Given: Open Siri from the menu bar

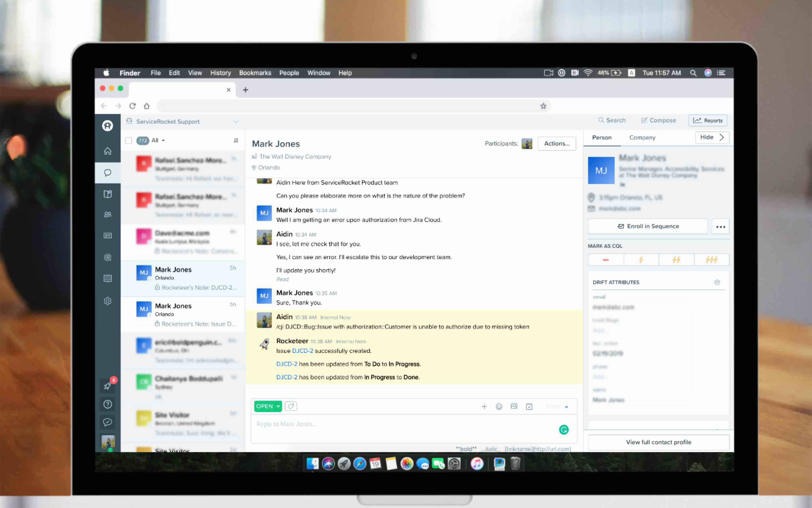Looking at the screenshot, I should [708, 73].
